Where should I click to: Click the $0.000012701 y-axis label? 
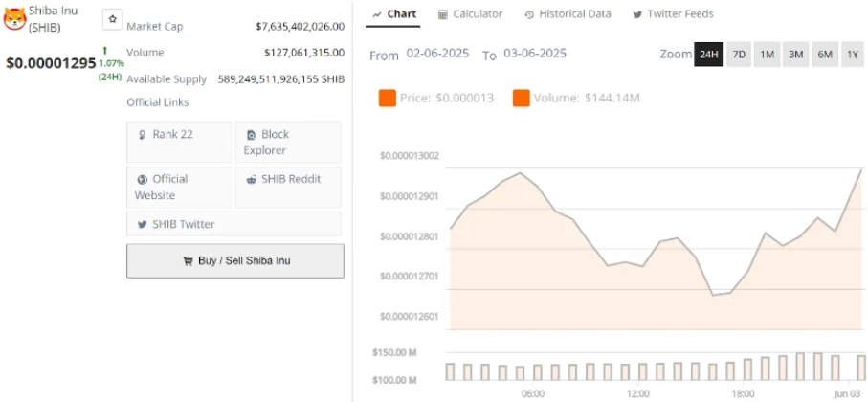tap(409, 276)
